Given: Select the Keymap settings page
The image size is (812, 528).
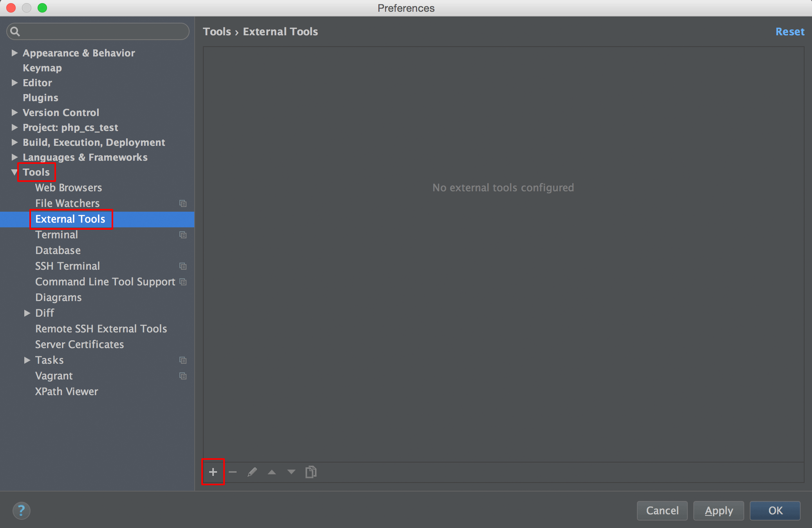Looking at the screenshot, I should (x=42, y=68).
